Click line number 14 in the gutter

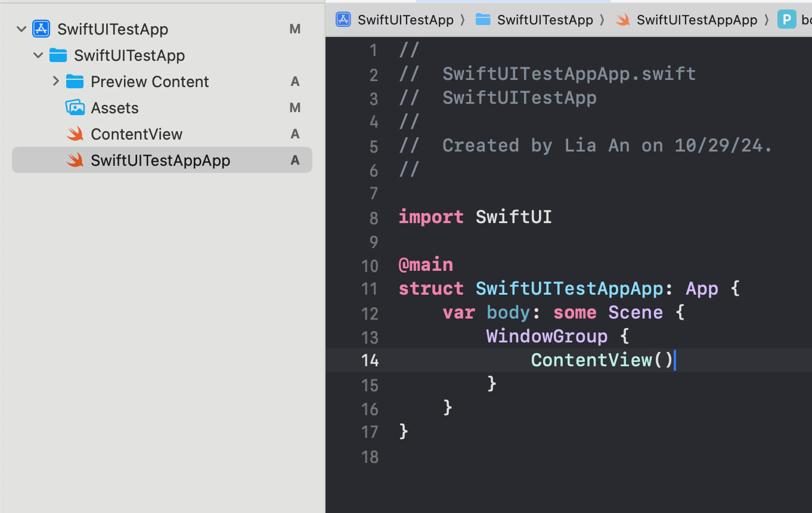coord(370,360)
